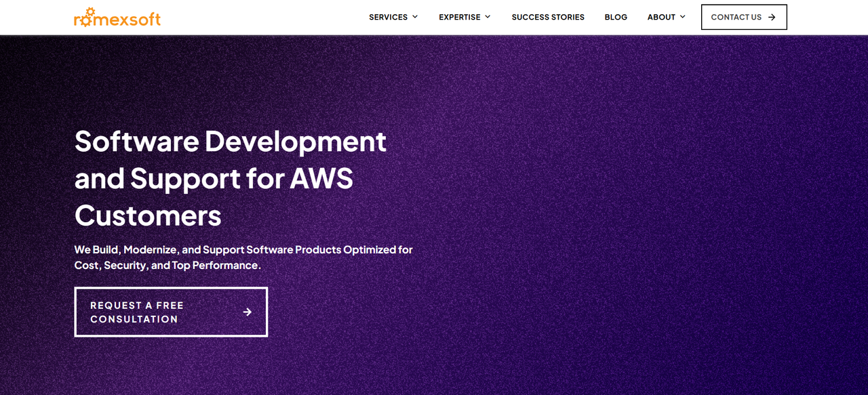
Task: Click the 'We Build, Modernize' subtitle text
Action: 243,257
